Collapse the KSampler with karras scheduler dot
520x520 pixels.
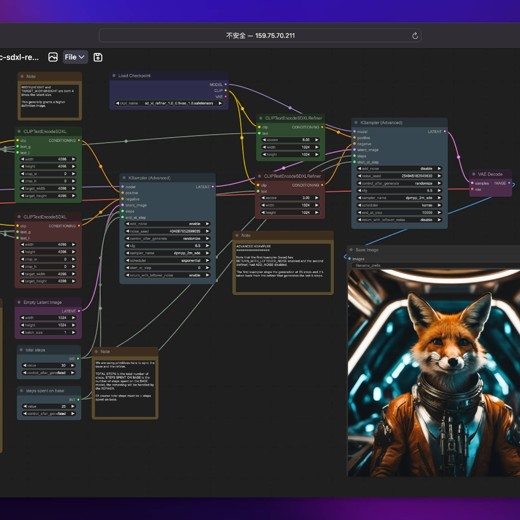[x=356, y=123]
